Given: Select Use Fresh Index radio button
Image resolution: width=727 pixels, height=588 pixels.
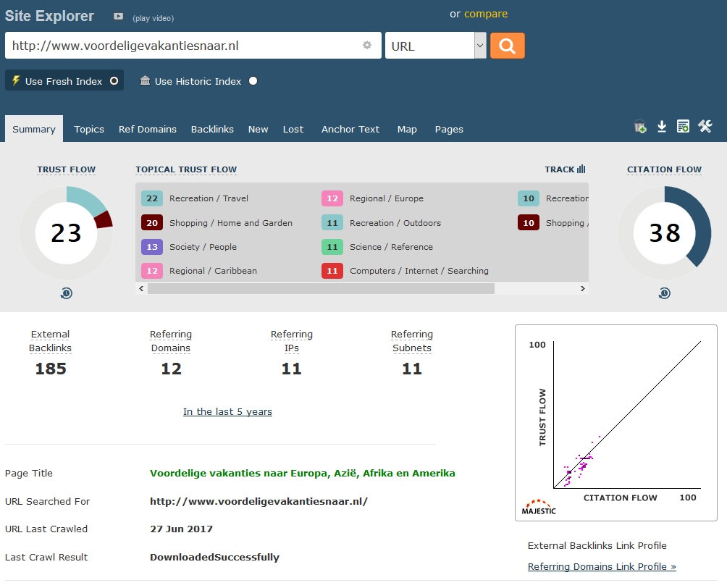Looking at the screenshot, I should coord(114,81).
